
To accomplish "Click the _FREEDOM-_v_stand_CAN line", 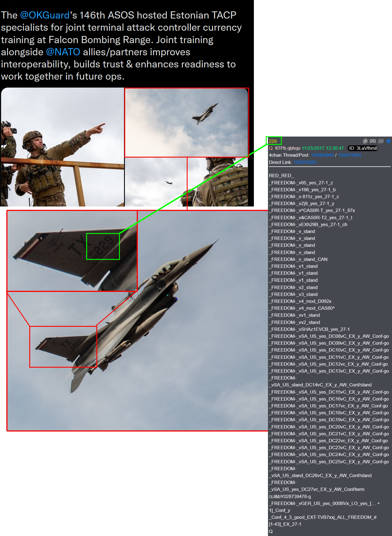I will point(298,259).
